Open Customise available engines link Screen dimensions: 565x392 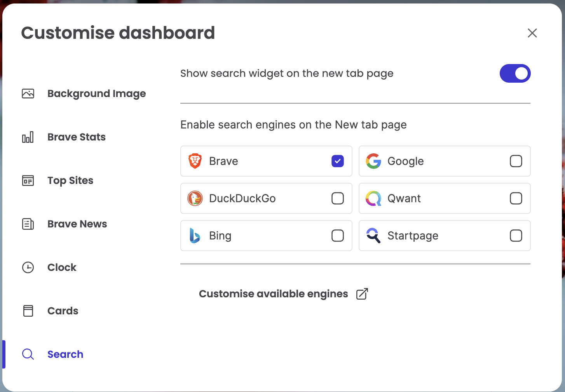pyautogui.click(x=273, y=294)
